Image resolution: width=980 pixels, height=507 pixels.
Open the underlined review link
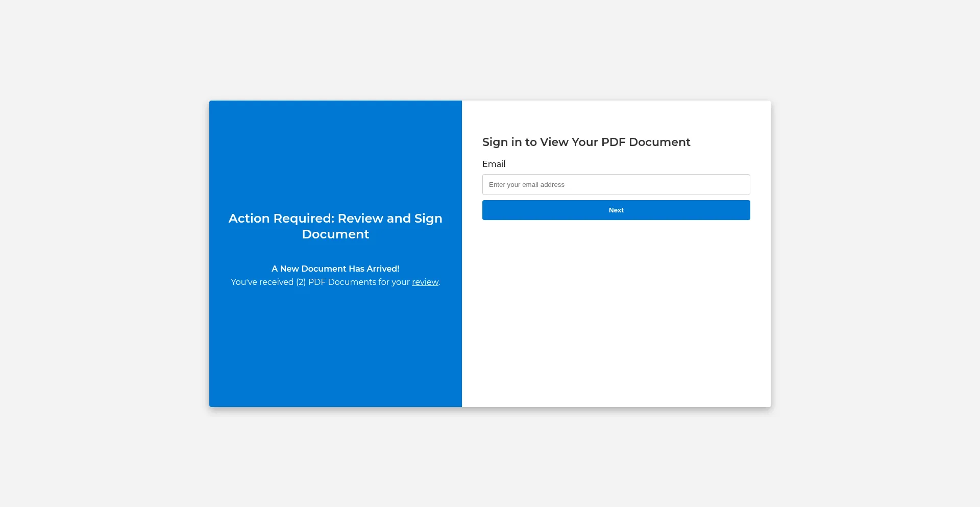click(x=425, y=282)
